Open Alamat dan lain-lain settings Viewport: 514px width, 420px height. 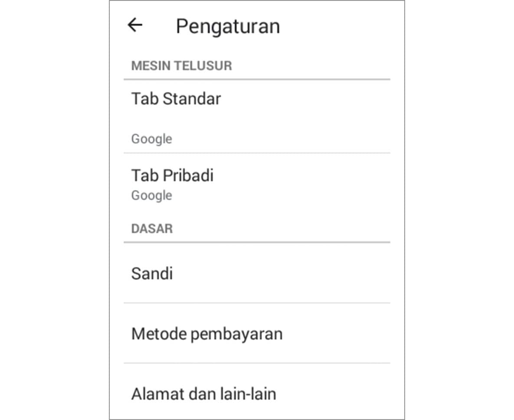click(203, 394)
